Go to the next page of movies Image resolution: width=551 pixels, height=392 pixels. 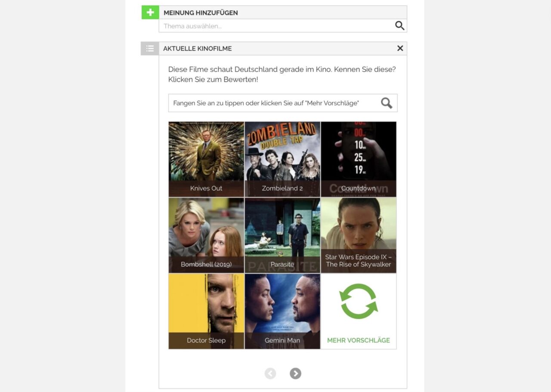click(295, 373)
